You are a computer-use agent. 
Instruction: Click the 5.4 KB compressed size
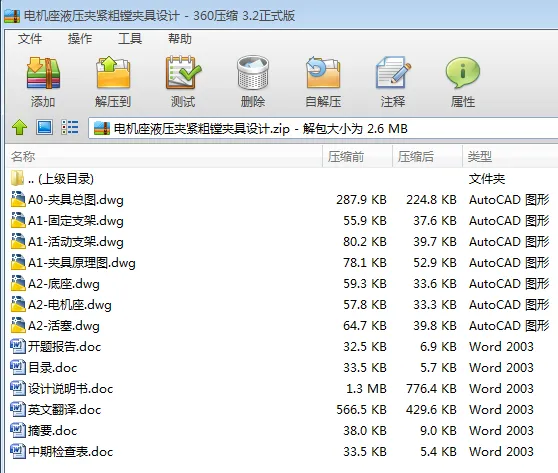[438, 452]
